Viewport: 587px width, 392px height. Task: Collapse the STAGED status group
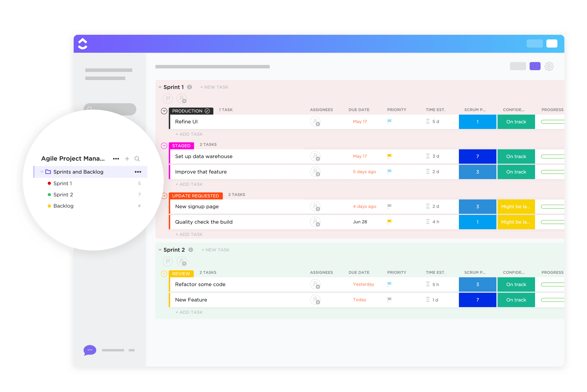pos(164,146)
